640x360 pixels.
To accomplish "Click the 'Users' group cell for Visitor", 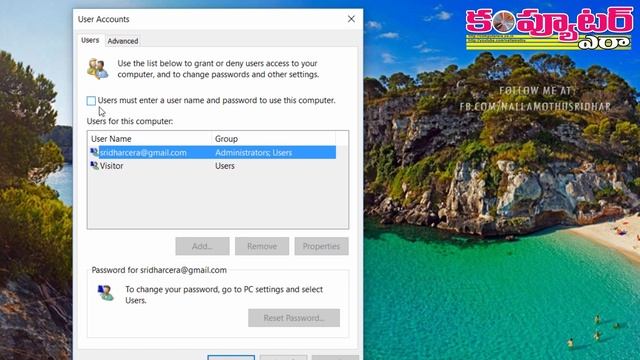I will coord(225,166).
